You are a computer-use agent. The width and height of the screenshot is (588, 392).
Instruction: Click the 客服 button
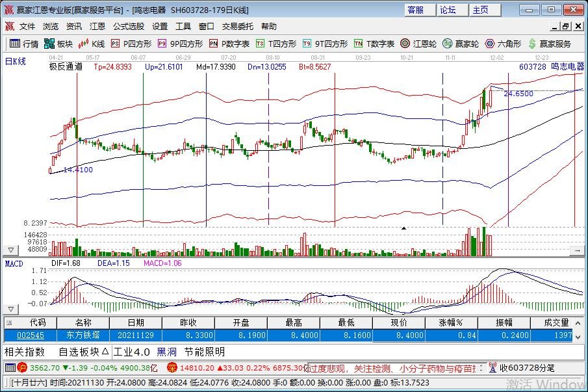point(420,10)
